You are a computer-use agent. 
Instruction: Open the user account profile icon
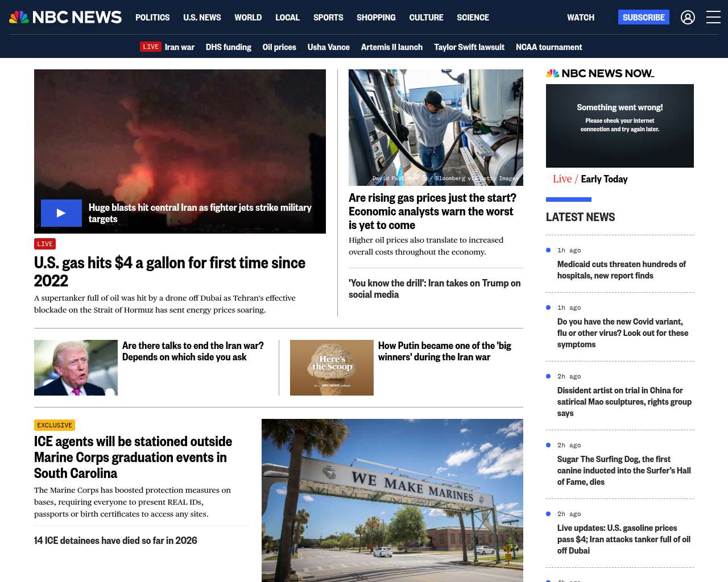click(688, 18)
